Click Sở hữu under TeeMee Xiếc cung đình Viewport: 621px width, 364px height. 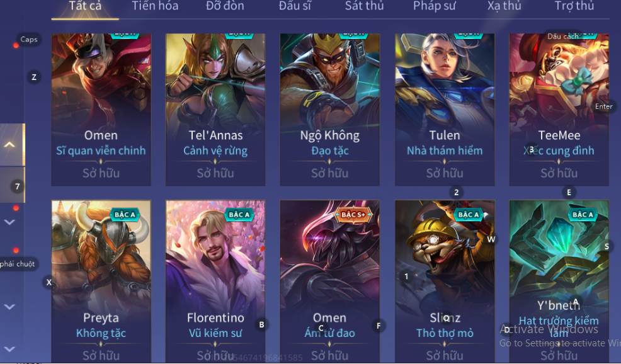tap(559, 173)
